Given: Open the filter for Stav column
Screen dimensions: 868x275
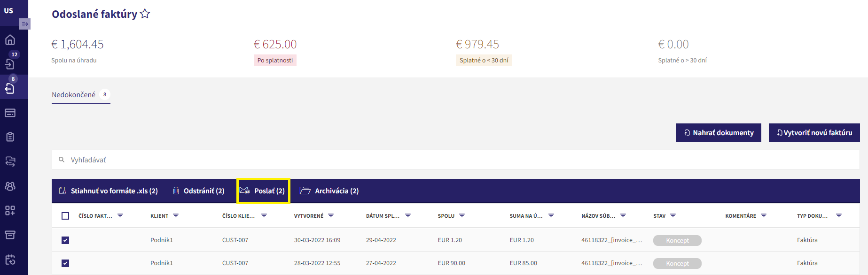Looking at the screenshot, I should coord(673,216).
